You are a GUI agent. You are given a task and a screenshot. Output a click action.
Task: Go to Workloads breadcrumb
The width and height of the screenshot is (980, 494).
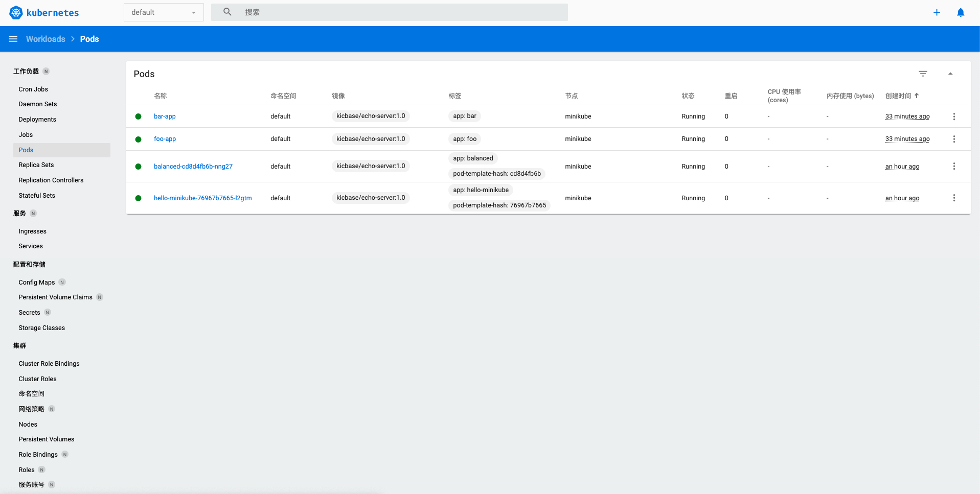[x=45, y=39]
